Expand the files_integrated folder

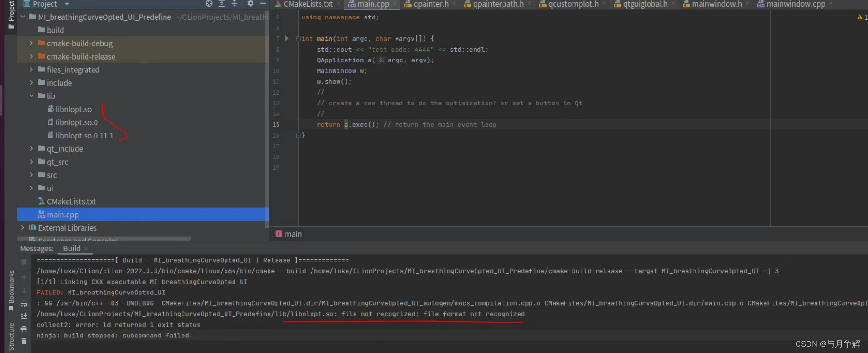[x=31, y=69]
